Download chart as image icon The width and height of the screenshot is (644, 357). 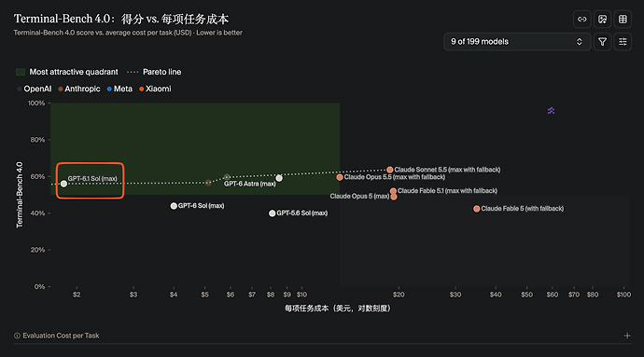[603, 20]
